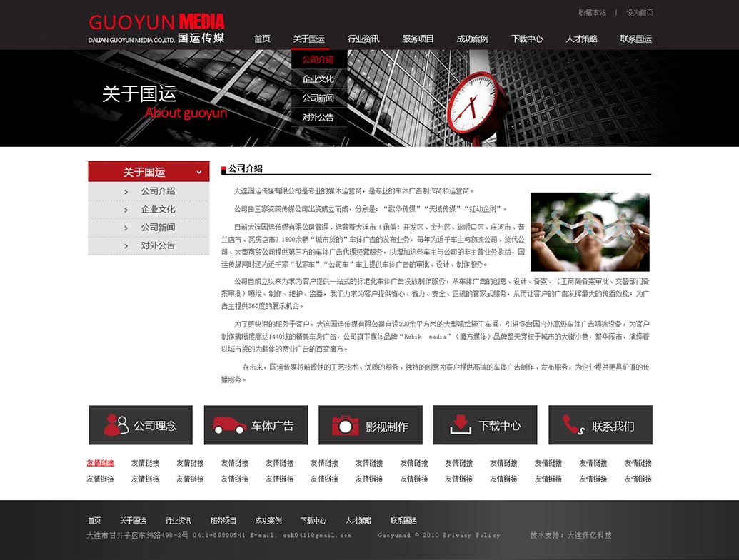Click the red car icon for 车体广告
This screenshot has width=739, height=560.
click(x=229, y=425)
